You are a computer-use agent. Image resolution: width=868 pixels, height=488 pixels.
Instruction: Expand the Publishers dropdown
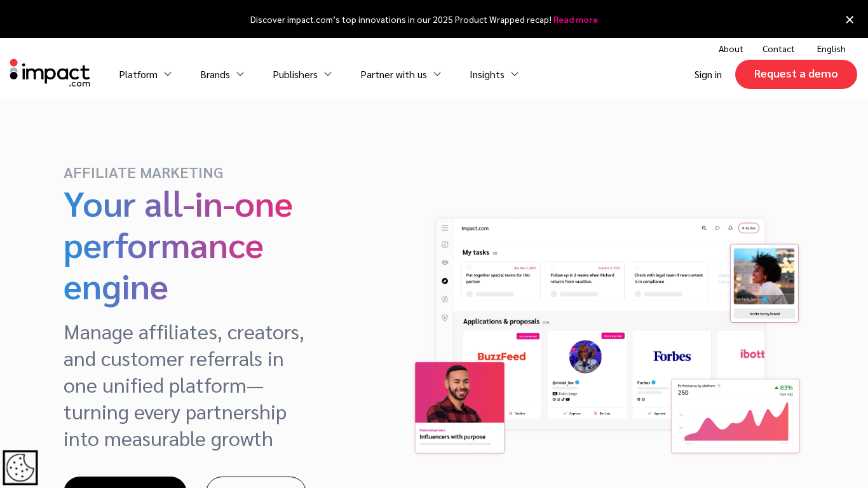pos(302,74)
